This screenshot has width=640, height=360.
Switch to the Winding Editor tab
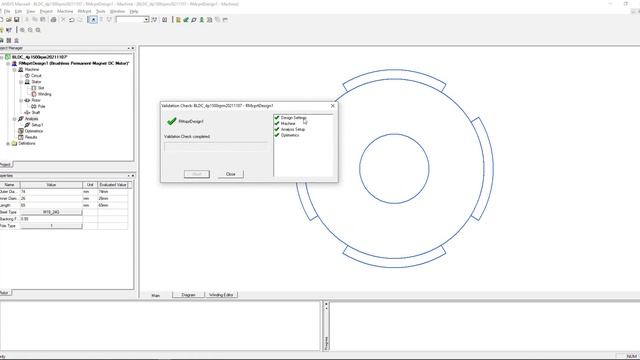click(x=221, y=295)
